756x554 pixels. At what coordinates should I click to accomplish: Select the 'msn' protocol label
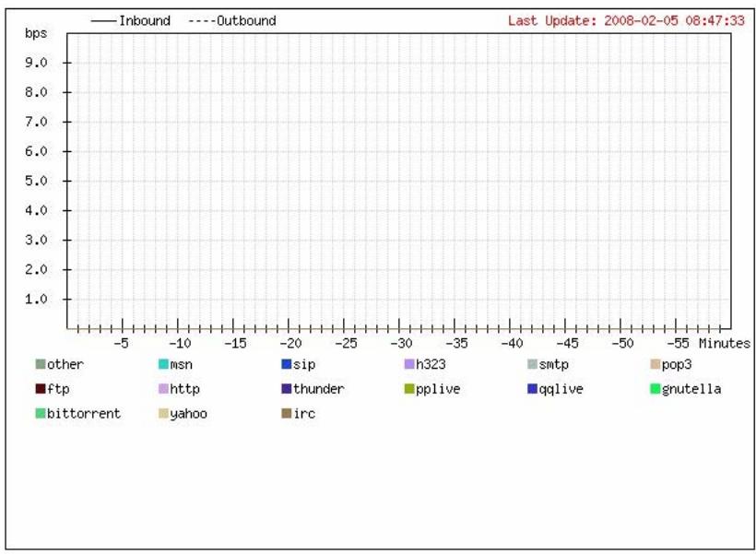click(x=182, y=364)
